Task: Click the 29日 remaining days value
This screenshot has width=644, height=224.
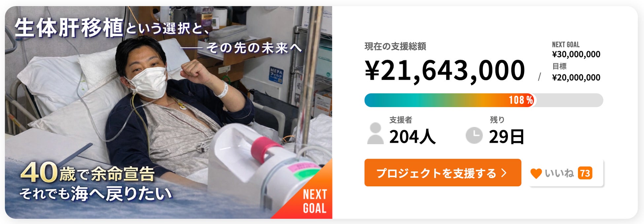Action: tap(507, 137)
